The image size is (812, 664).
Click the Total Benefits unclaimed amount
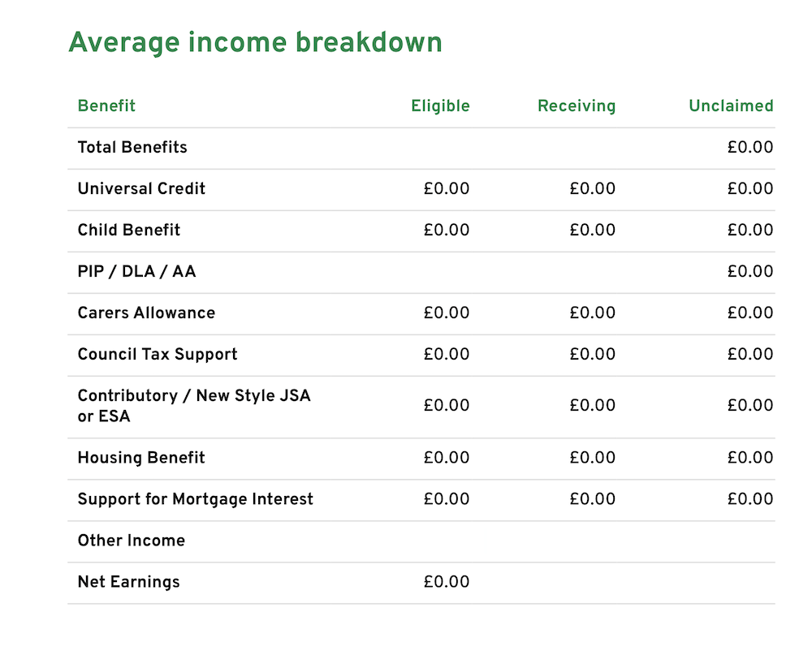pyautogui.click(x=750, y=148)
